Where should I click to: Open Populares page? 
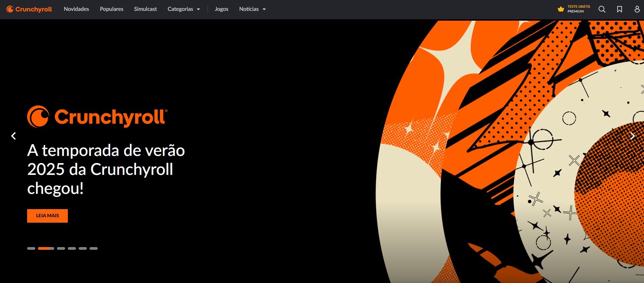(112, 9)
